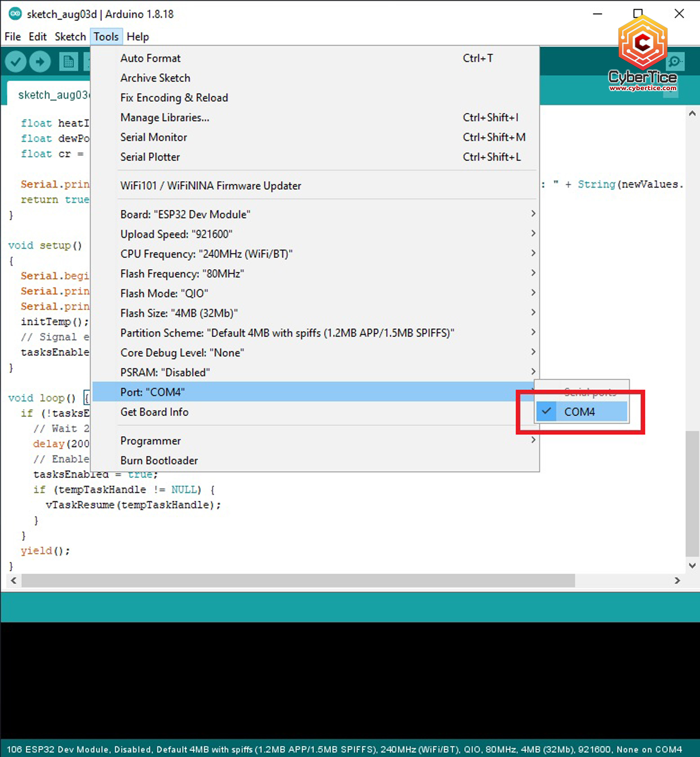700x757 pixels.
Task: Click the horizontal scrollbar left arrow
Action: pyautogui.click(x=14, y=581)
